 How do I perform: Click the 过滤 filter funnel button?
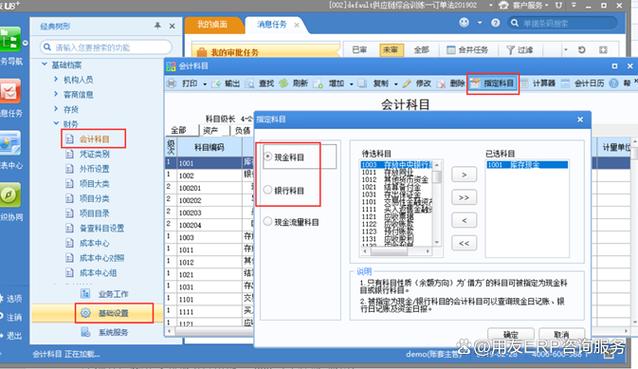[520, 50]
